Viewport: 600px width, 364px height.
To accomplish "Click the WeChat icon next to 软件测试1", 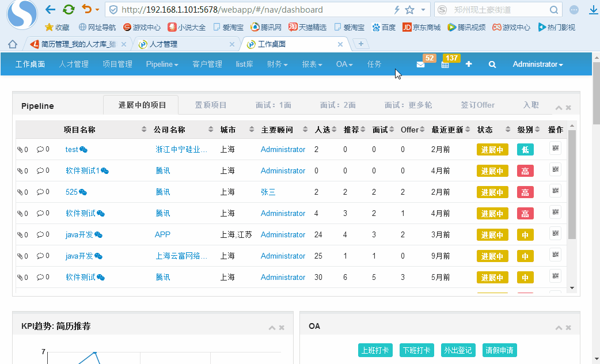I will 104,171.
